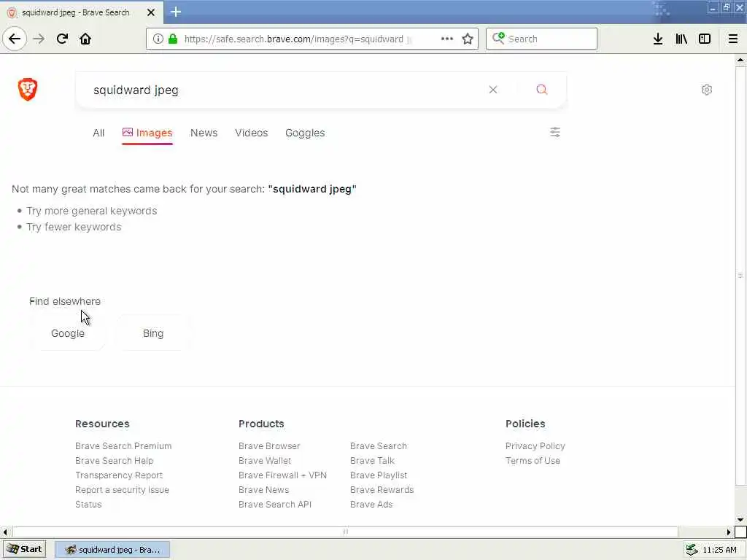
Task: Reload the page with the refresh icon
Action: point(63,39)
